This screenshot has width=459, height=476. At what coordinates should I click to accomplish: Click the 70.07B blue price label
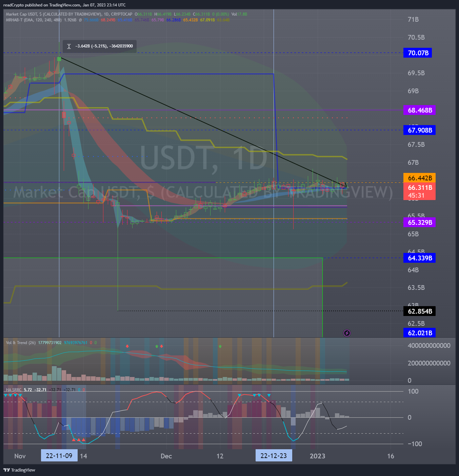[418, 53]
